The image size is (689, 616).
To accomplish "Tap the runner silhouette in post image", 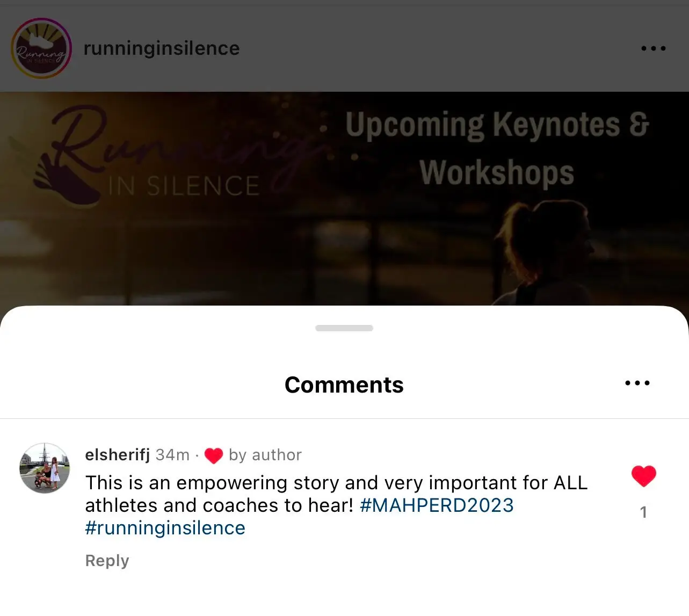I will (x=542, y=252).
